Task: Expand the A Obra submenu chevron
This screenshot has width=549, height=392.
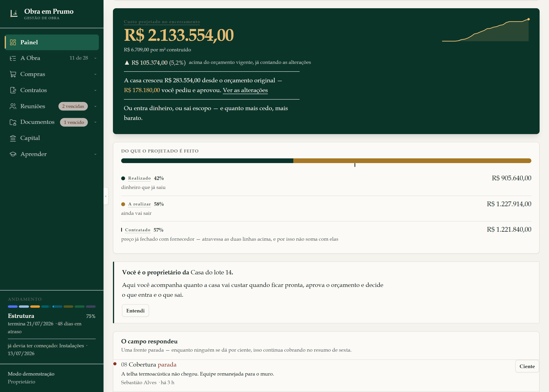Action: click(95, 58)
